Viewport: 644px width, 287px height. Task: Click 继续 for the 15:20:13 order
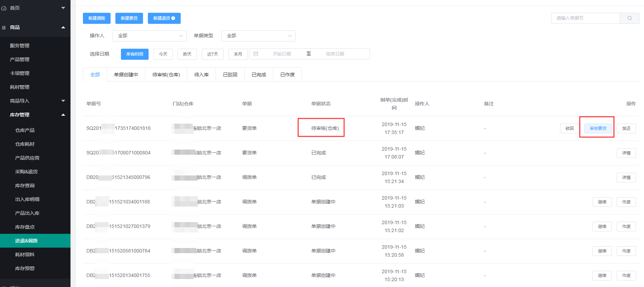(x=602, y=276)
